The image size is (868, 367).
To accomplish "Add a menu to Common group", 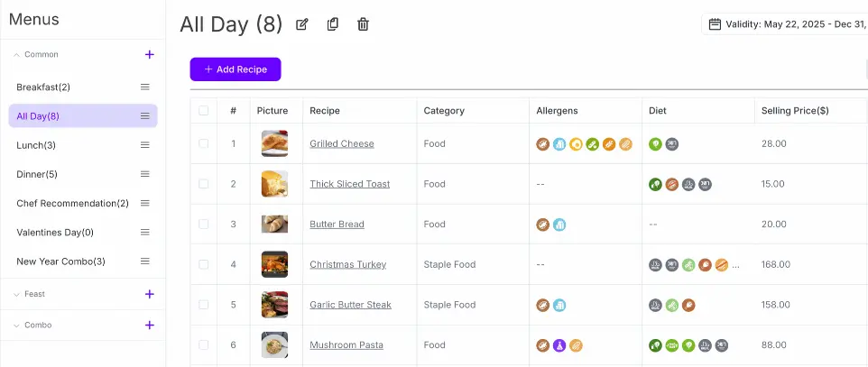I will (x=150, y=55).
